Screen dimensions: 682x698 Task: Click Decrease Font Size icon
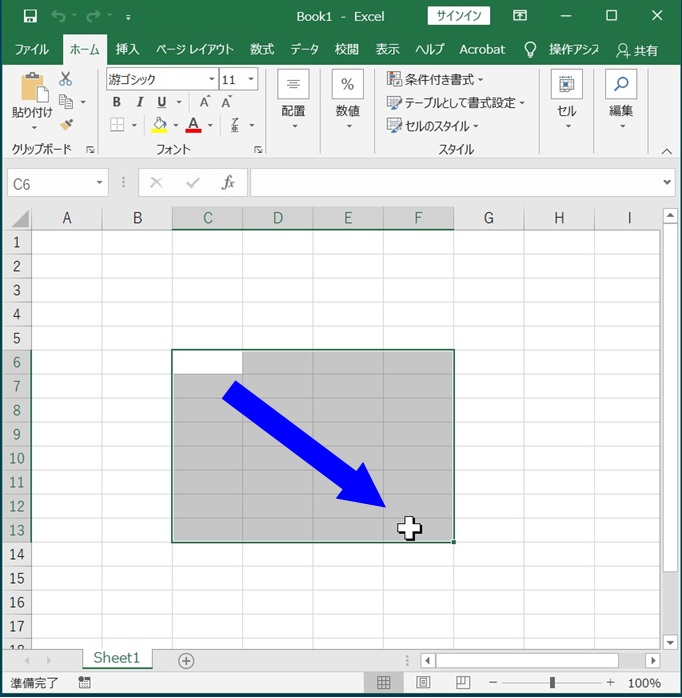click(x=227, y=102)
